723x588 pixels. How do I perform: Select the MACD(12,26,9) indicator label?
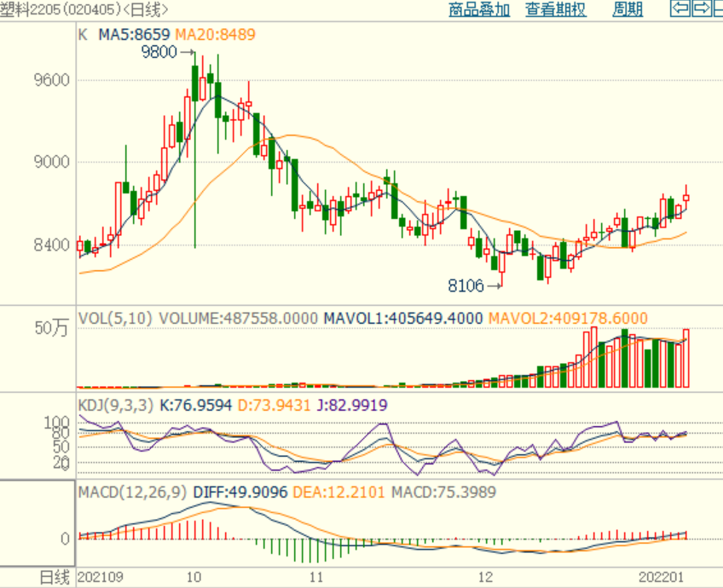[133, 492]
